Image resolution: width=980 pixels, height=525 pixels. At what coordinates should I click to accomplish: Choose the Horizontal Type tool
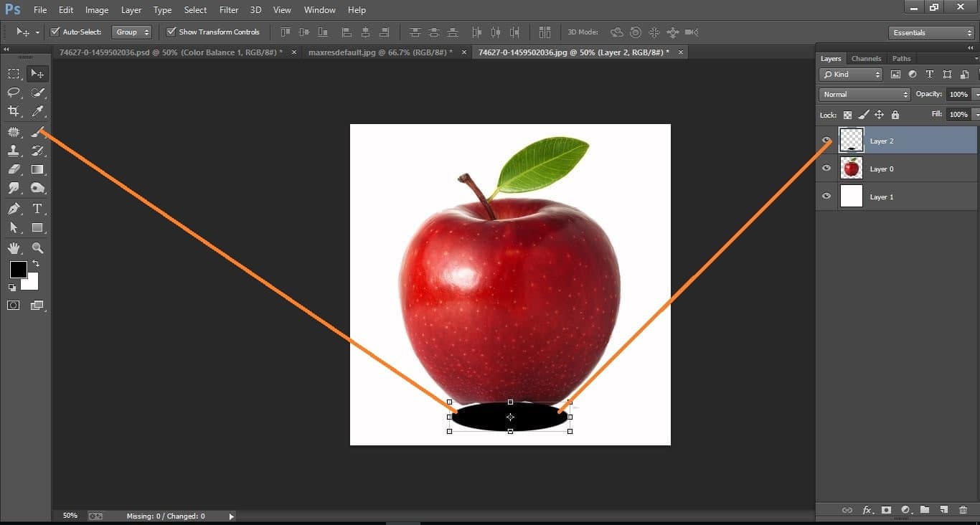pyautogui.click(x=37, y=209)
